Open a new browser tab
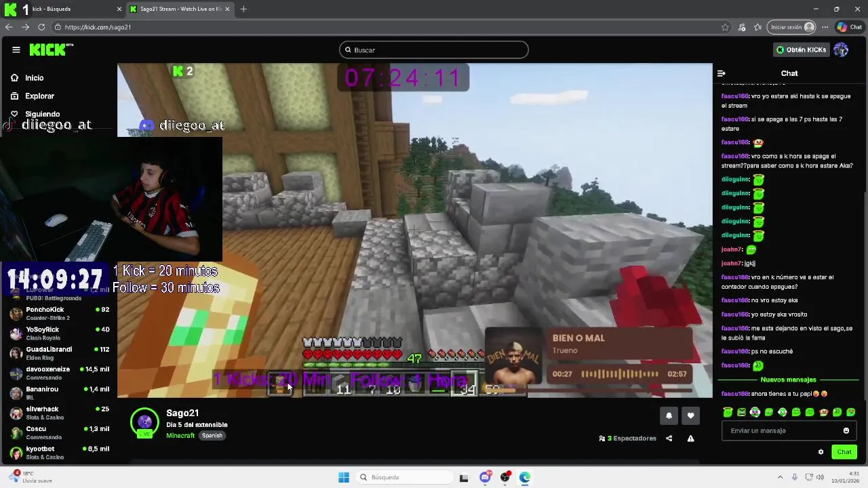Image resolution: width=868 pixels, height=488 pixels. 243,9
